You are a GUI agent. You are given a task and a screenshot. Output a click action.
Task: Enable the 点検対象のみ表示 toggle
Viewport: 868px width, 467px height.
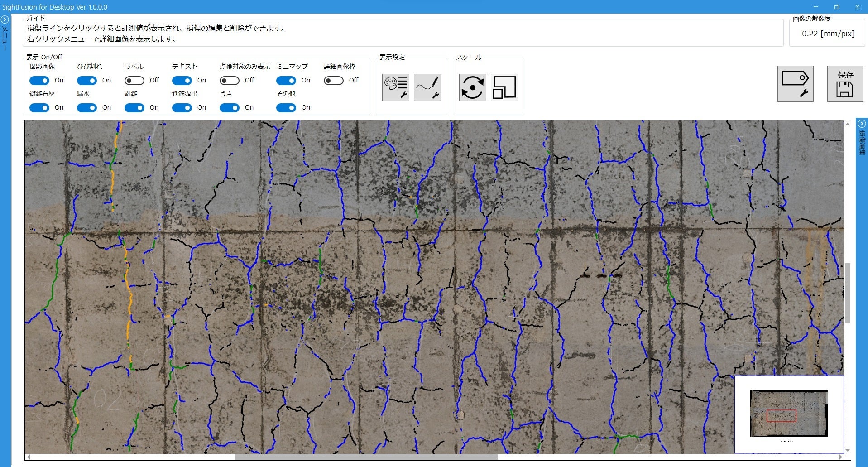click(230, 81)
